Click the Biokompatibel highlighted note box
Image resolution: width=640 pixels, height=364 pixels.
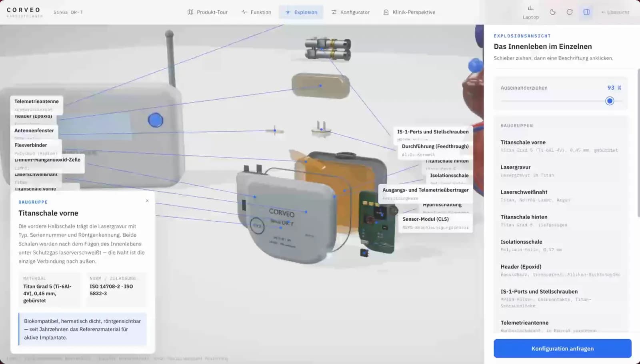click(83, 329)
